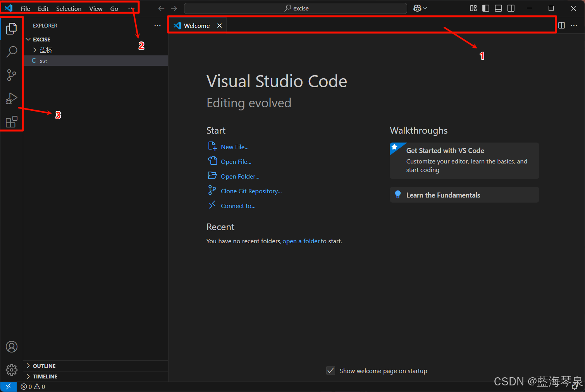Image resolution: width=585 pixels, height=392 pixels.
Task: Open the Run and Debug view
Action: point(12,98)
